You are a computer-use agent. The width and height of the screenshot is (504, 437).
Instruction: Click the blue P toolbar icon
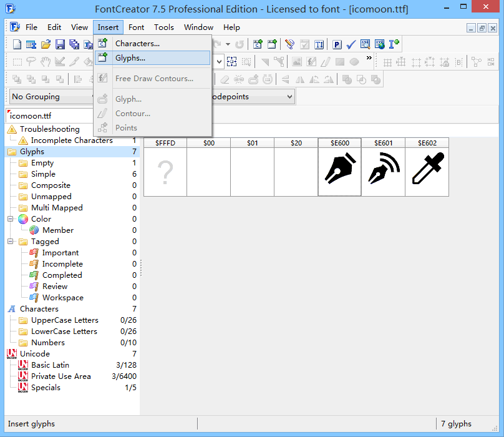click(337, 44)
